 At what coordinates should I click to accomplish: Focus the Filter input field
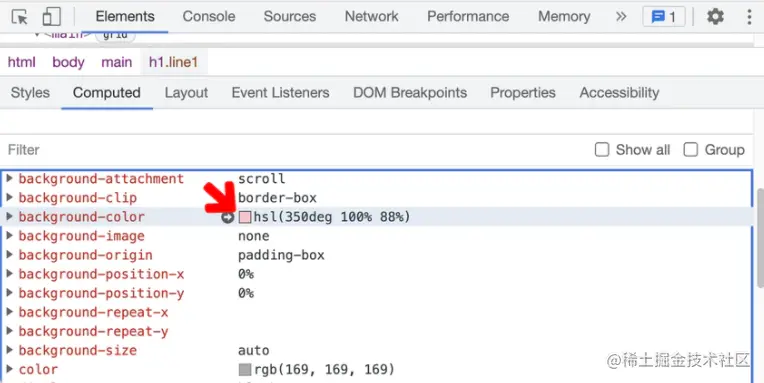[292, 150]
